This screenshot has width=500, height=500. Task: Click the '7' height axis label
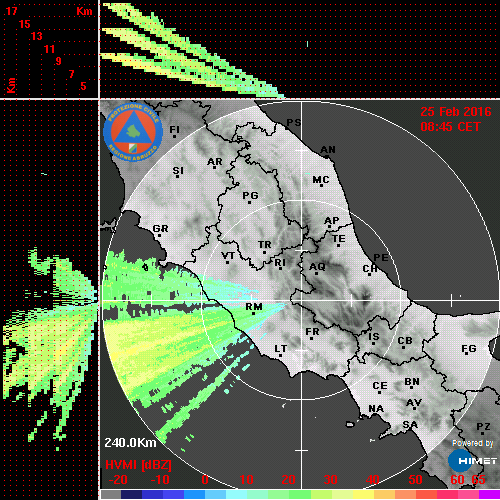(71, 74)
